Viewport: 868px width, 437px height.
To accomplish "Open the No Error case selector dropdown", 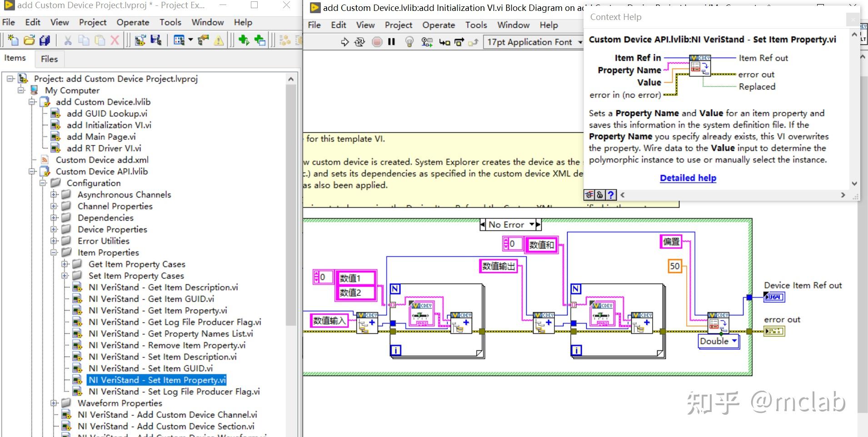I will coord(531,224).
